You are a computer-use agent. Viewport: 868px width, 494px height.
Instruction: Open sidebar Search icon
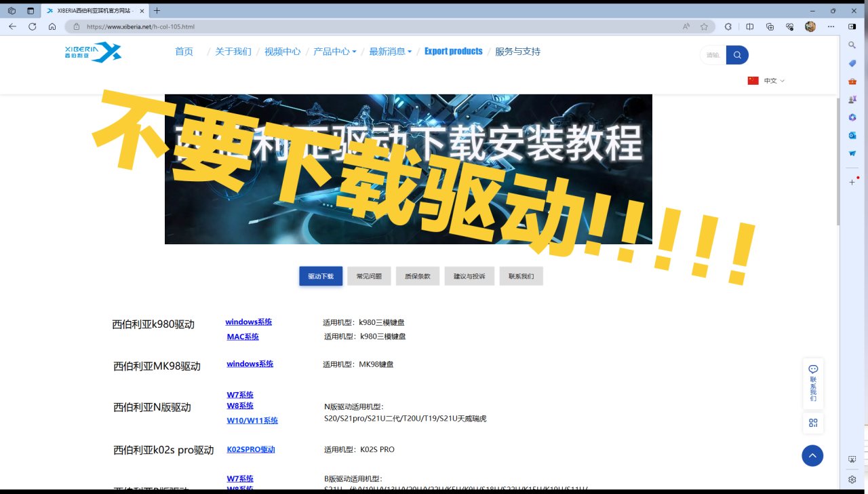[x=852, y=45]
